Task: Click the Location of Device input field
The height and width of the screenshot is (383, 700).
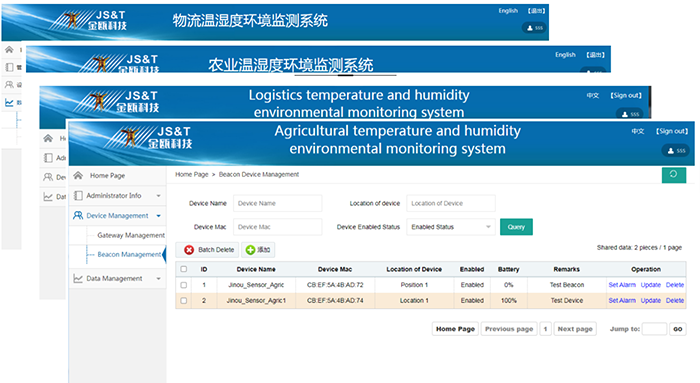Action: (450, 203)
